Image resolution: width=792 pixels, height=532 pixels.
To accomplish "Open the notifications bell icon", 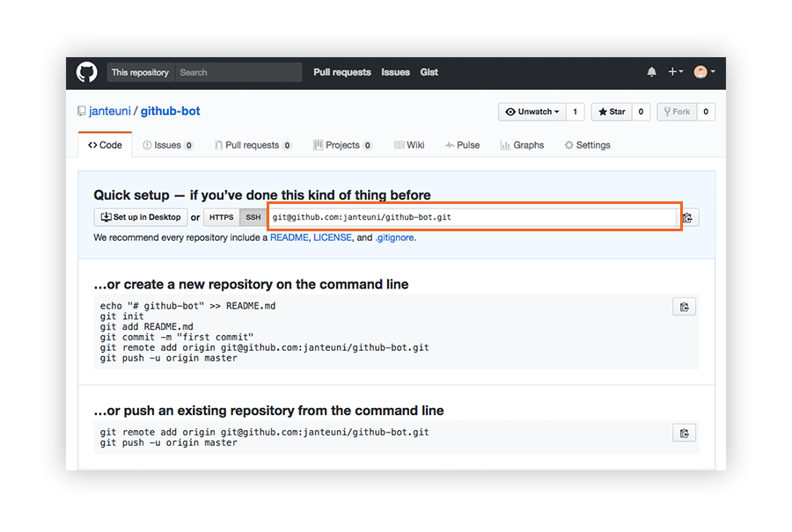I will click(651, 72).
